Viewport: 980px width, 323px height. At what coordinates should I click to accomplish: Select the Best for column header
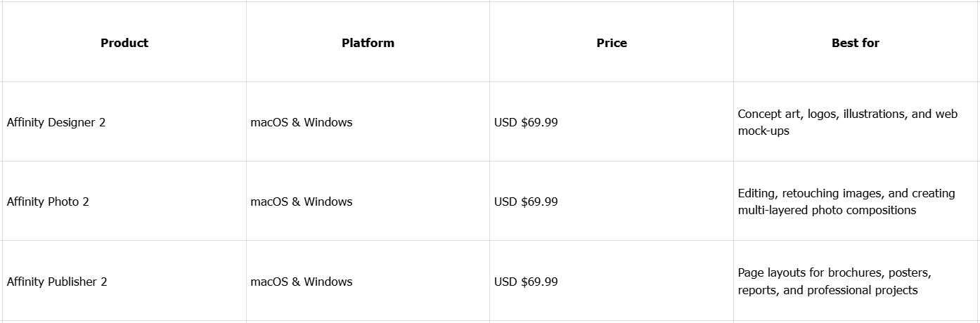pos(855,43)
